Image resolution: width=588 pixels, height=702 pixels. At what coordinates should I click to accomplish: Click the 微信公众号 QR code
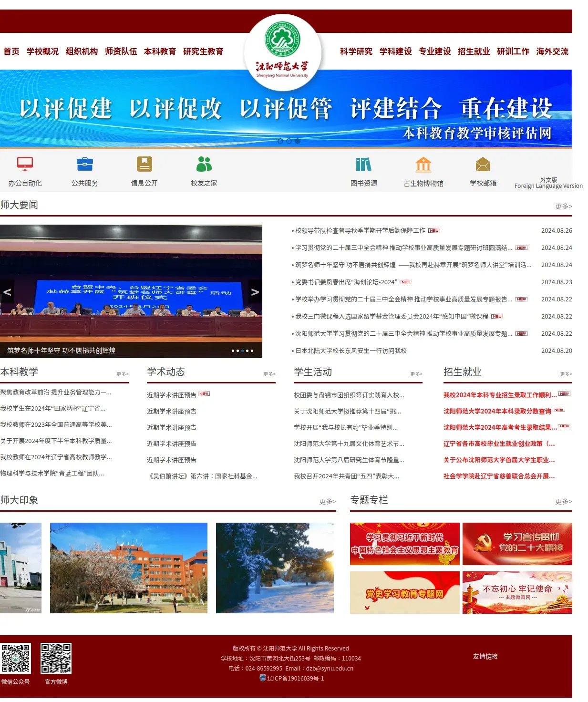15,659
